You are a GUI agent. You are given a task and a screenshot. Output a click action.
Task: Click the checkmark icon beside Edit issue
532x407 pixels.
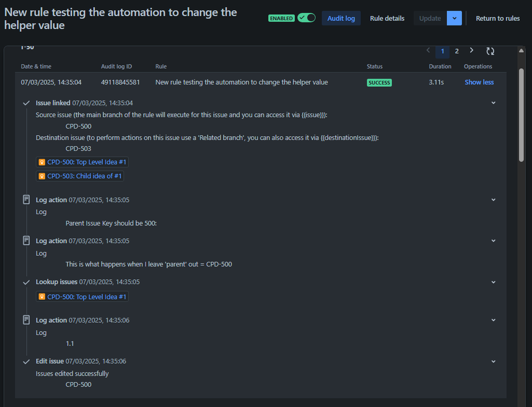pos(26,361)
